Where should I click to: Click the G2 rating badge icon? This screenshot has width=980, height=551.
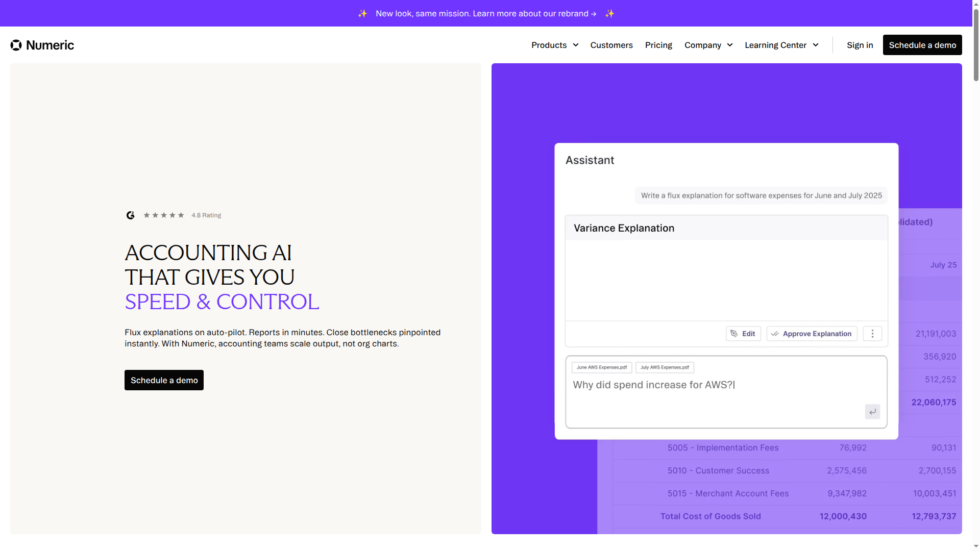131,215
